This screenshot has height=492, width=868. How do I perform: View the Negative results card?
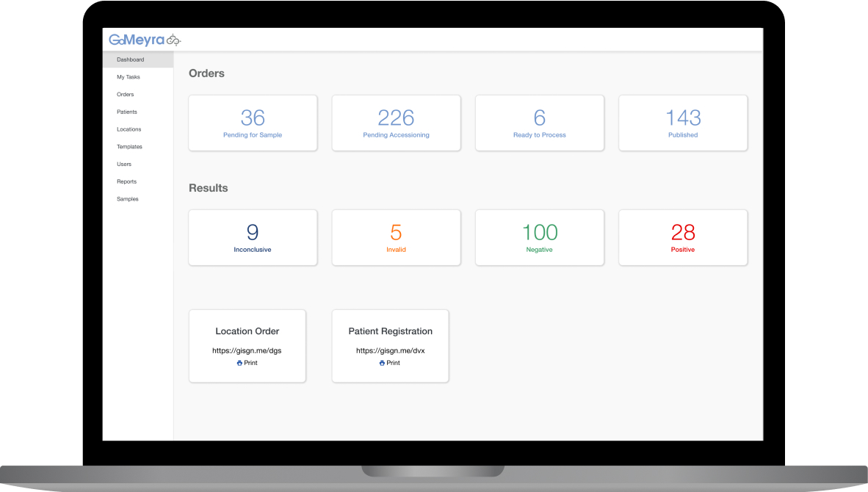click(540, 237)
